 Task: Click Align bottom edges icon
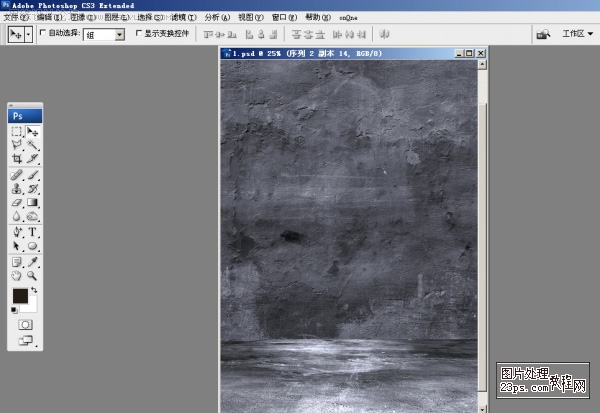pyautogui.click(x=232, y=34)
